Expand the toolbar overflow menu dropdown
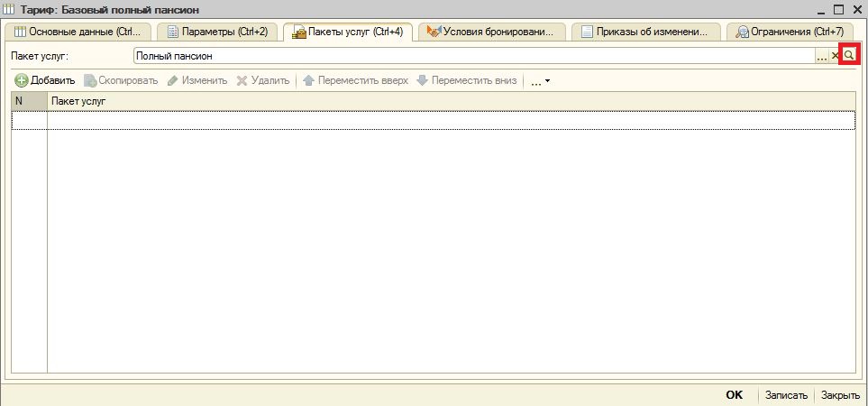The height and width of the screenshot is (406, 868). coord(540,81)
